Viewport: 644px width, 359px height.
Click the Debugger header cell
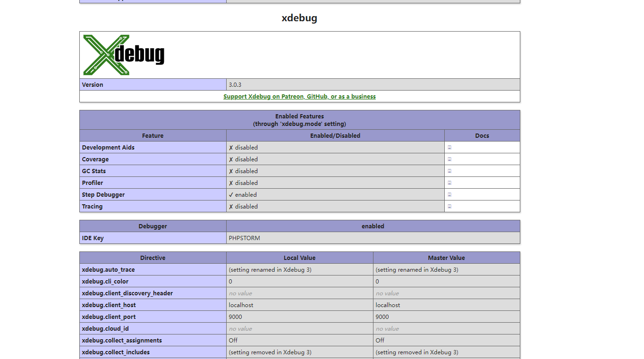(153, 226)
